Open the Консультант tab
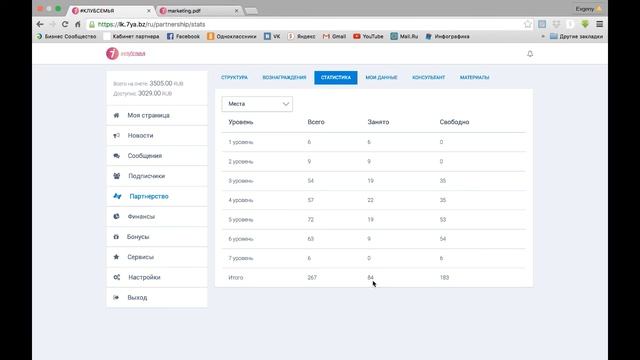The height and width of the screenshot is (360, 640). click(x=429, y=78)
